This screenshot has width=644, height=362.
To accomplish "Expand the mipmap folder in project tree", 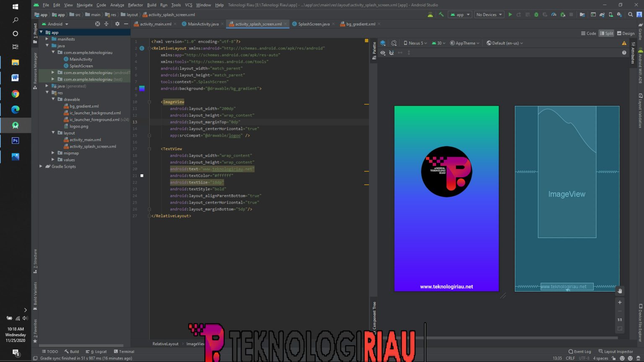I will click(x=53, y=153).
